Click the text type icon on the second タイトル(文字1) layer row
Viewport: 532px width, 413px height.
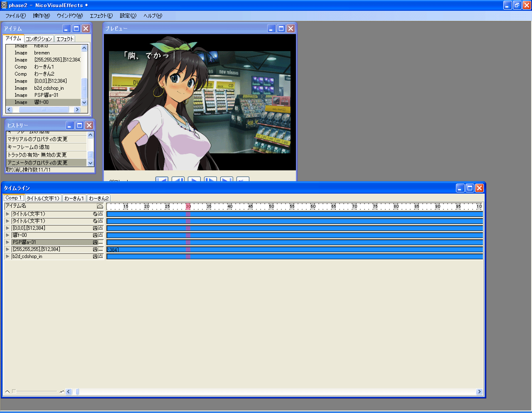click(x=95, y=221)
